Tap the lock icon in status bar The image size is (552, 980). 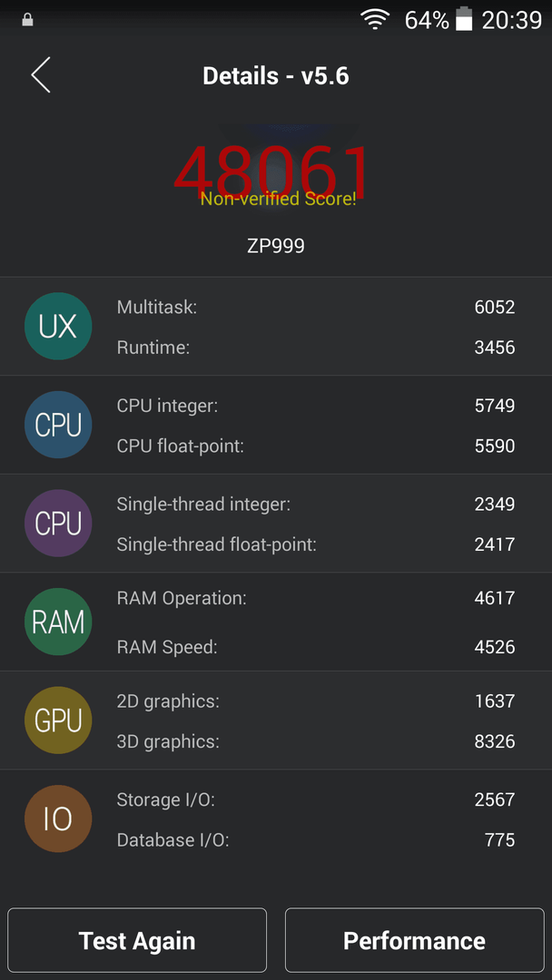pyautogui.click(x=27, y=20)
